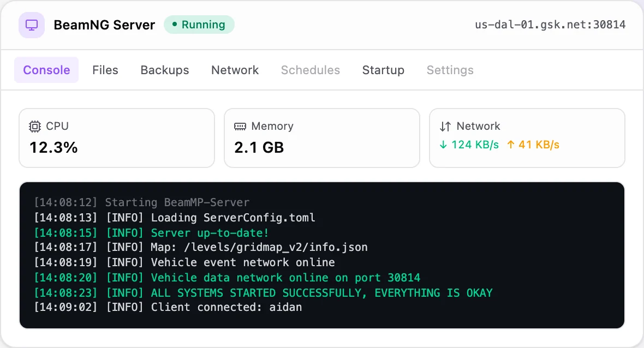Click the purple server monitor icon
The image size is (644, 348).
point(32,25)
